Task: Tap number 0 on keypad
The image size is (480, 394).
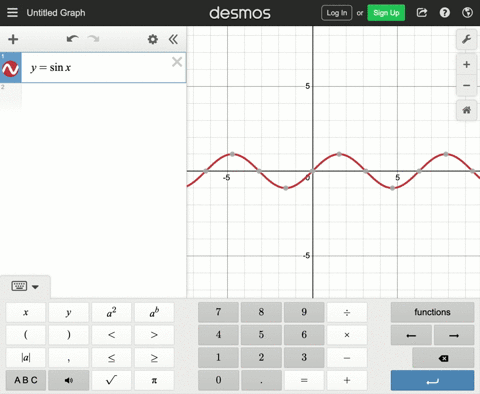Action: [x=218, y=380]
